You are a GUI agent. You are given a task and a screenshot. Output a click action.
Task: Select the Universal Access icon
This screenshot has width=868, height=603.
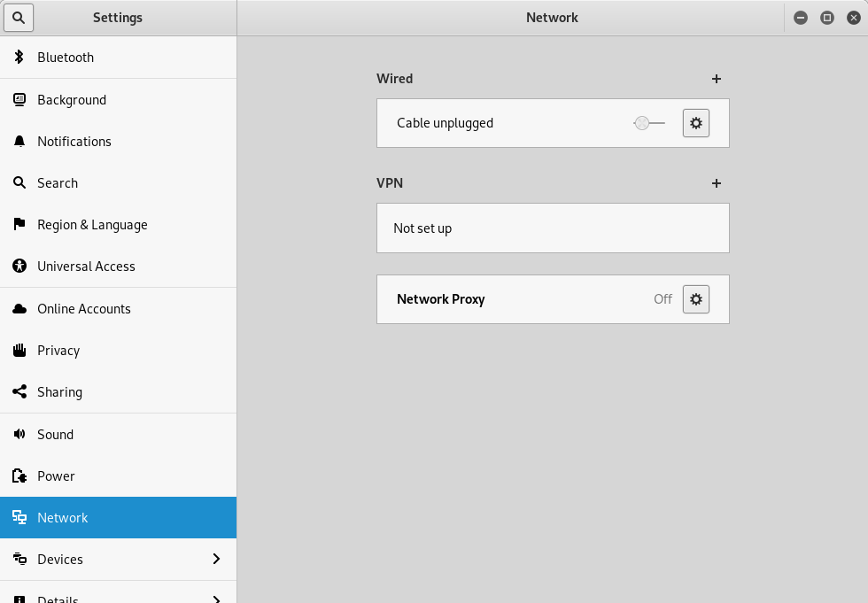click(x=19, y=267)
